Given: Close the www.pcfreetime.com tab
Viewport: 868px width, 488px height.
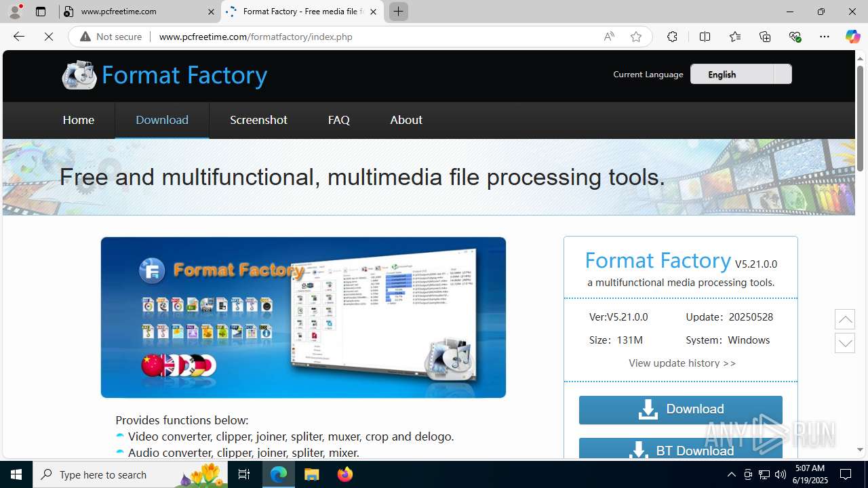Looking at the screenshot, I should (x=210, y=12).
